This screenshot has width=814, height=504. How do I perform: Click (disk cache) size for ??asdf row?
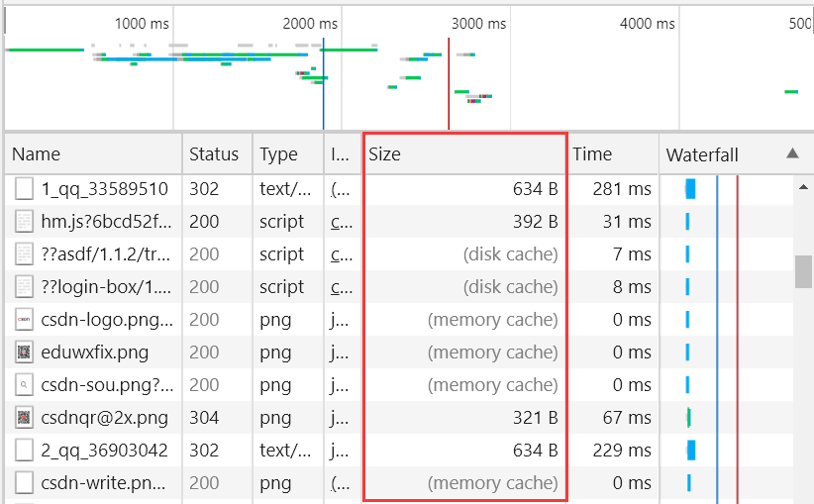[511, 254]
